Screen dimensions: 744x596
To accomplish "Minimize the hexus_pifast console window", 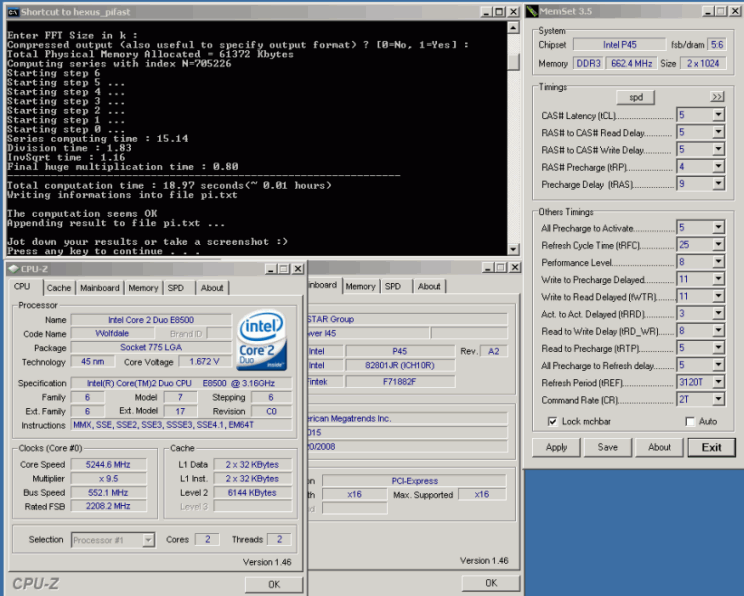I will 486,12.
